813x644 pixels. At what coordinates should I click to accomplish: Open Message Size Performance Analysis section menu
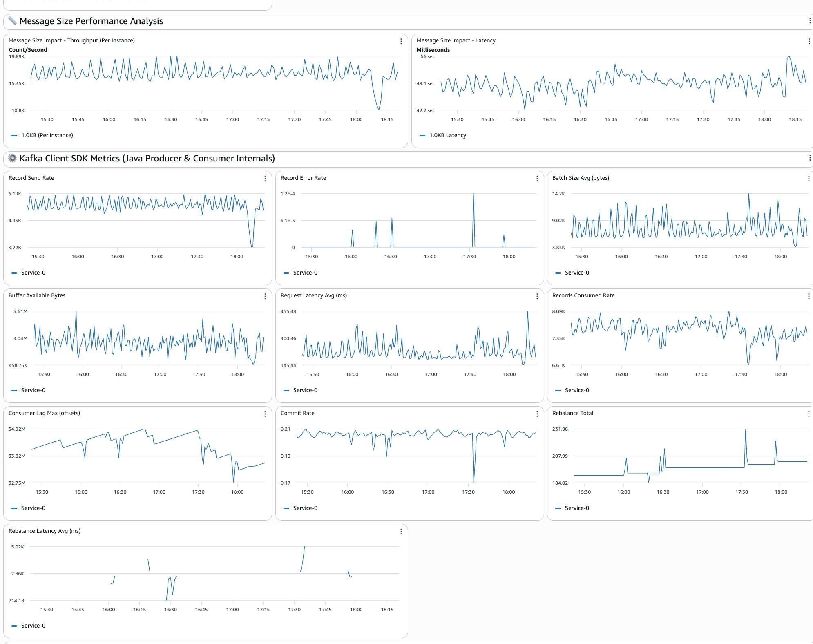pos(810,21)
